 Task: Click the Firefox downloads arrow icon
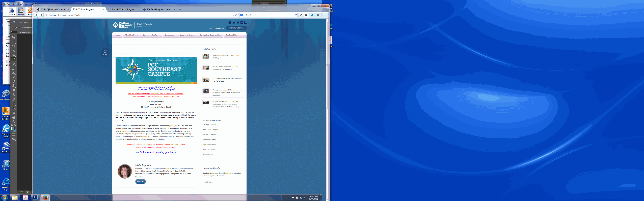click(312, 15)
